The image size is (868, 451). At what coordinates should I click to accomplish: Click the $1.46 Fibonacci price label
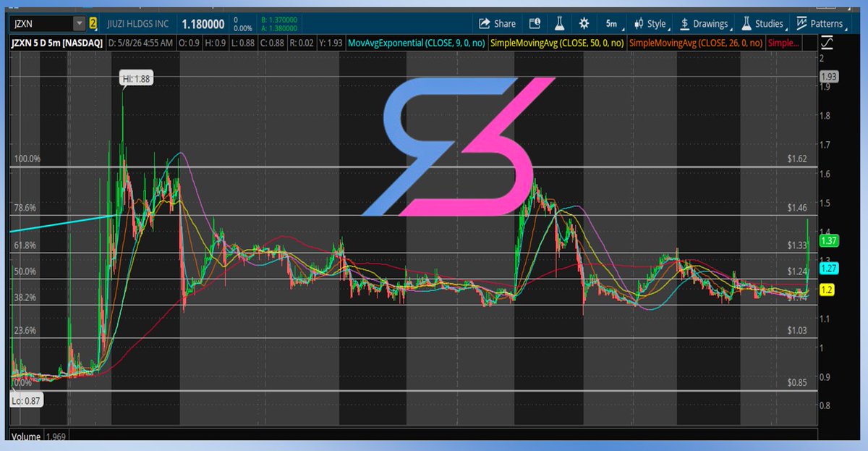[x=797, y=208]
